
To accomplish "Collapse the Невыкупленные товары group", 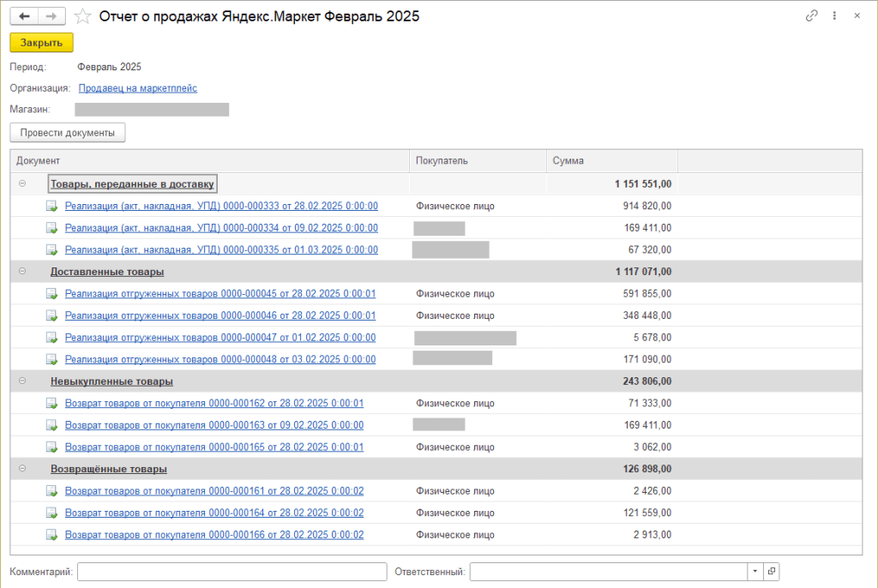I will (x=22, y=381).
